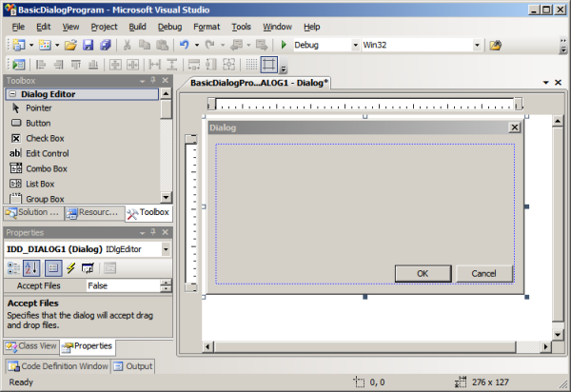Click the Make Same Size icon
The width and height of the screenshot is (571, 392).
pyautogui.click(x=228, y=65)
